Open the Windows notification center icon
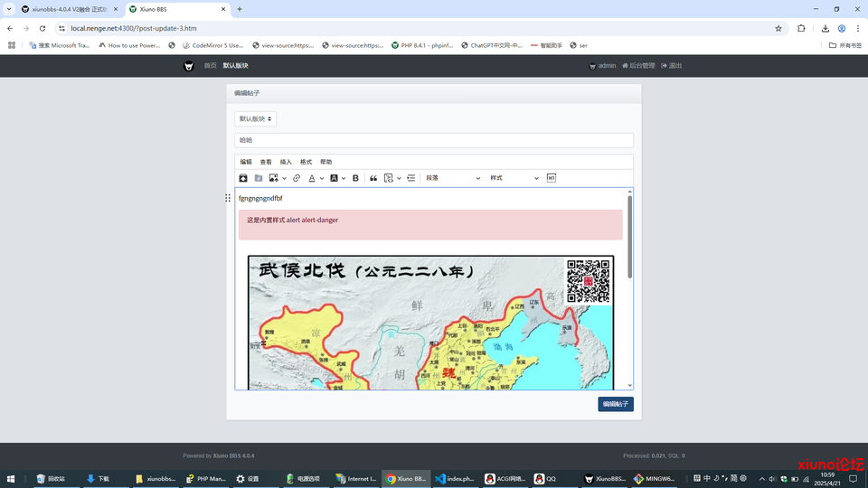 [853, 479]
